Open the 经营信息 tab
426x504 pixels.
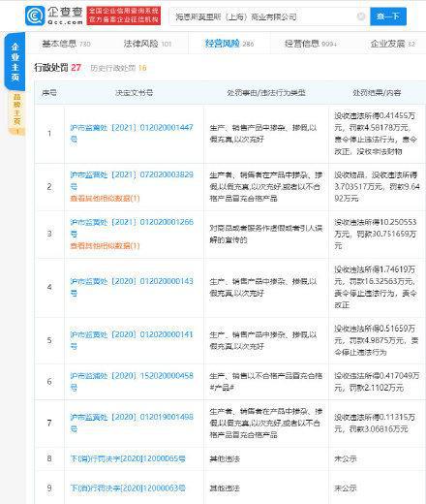(x=311, y=44)
